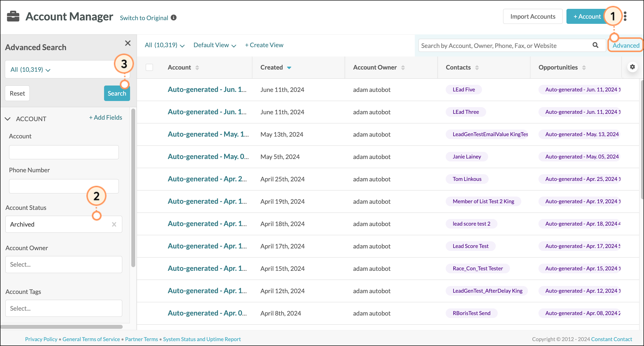
Task: Click LeadGenTest_AfterDelay King contact tag
Action: pyautogui.click(x=487, y=291)
